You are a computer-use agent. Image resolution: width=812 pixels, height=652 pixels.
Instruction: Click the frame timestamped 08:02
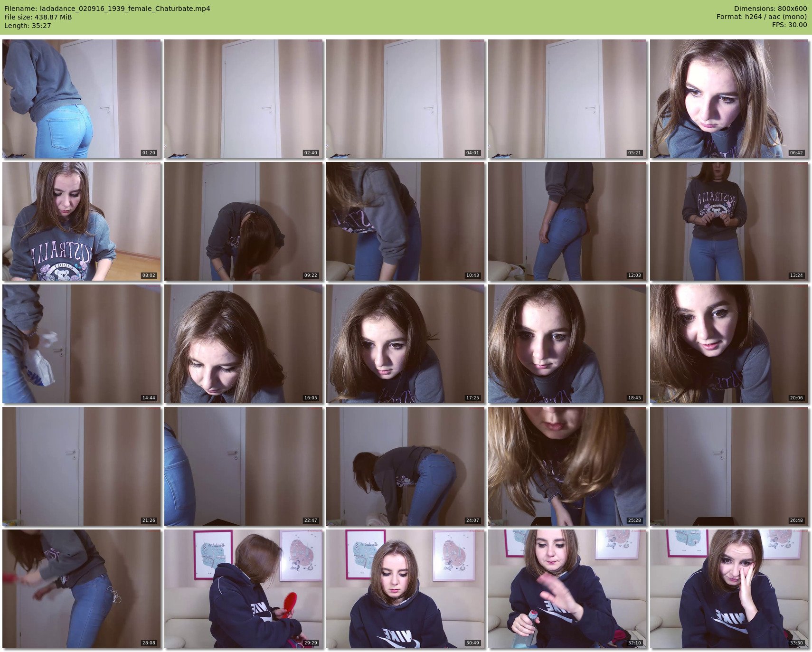click(x=82, y=221)
